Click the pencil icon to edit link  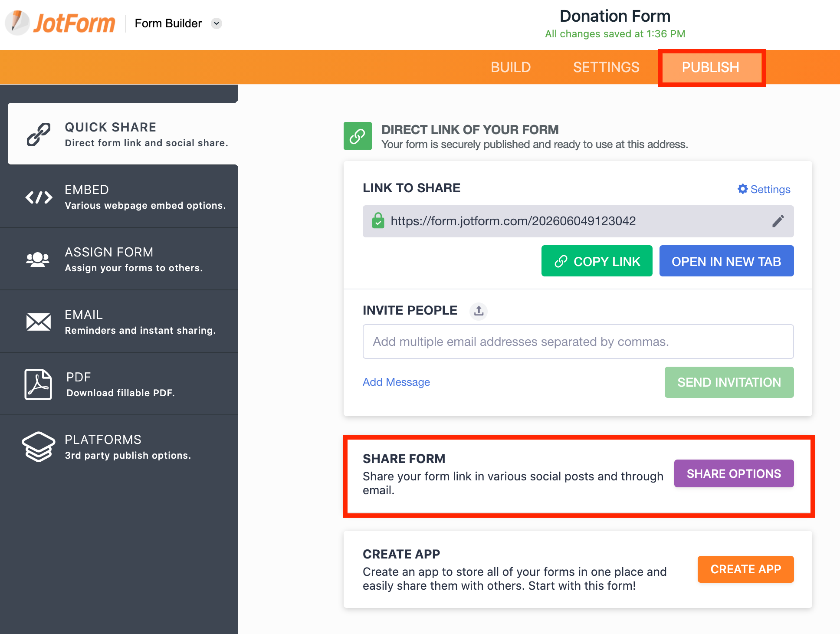[x=778, y=221]
